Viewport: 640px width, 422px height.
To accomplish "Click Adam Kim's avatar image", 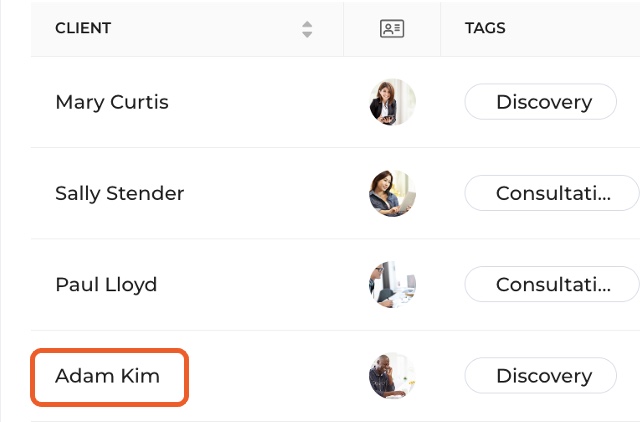I will 392,376.
